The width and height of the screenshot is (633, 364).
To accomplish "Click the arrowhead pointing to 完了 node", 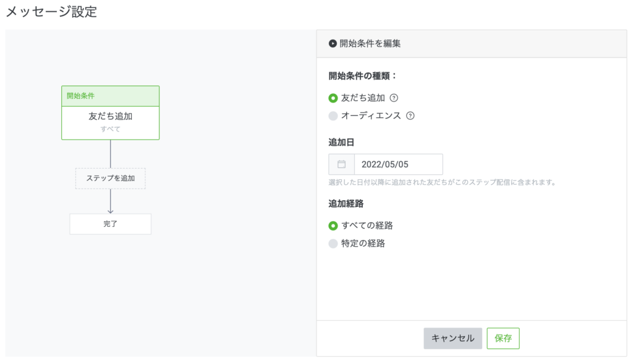I will [x=110, y=210].
